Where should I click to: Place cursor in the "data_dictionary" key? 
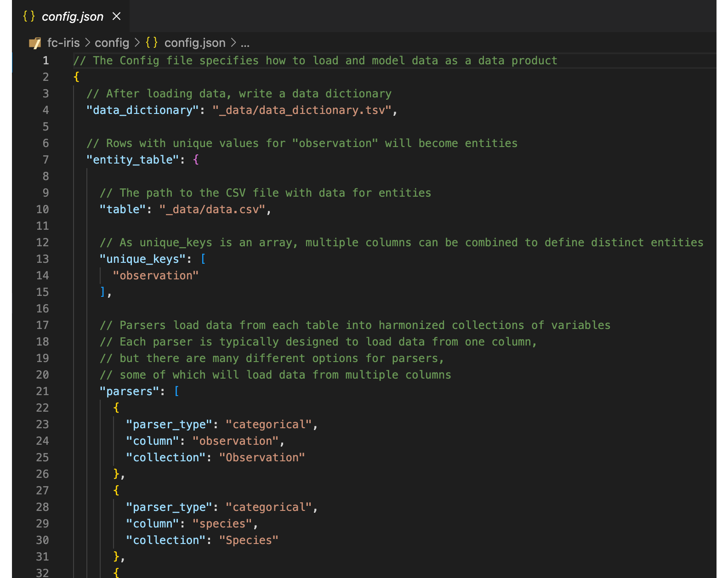click(x=142, y=110)
